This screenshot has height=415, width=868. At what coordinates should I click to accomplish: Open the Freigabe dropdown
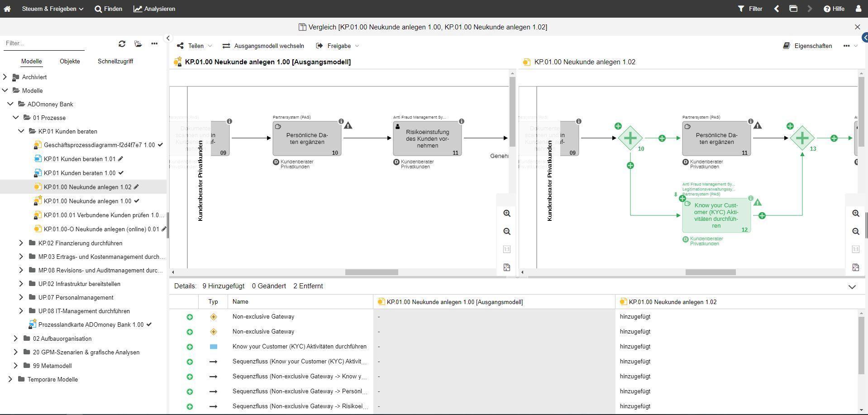click(x=338, y=46)
